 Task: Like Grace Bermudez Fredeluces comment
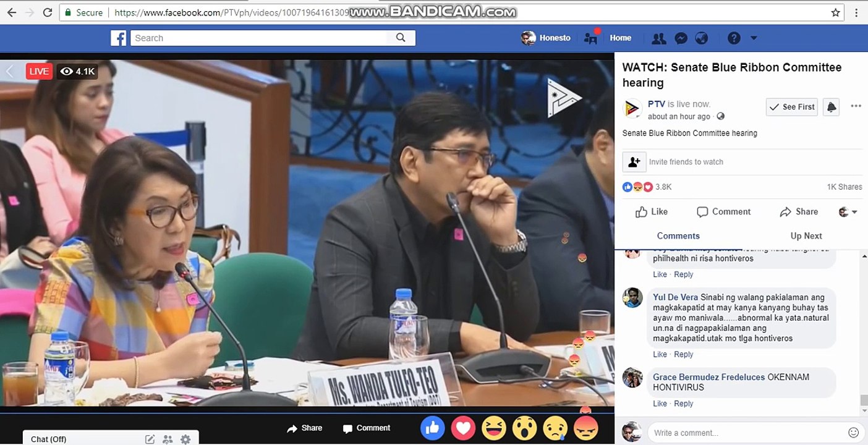click(660, 404)
